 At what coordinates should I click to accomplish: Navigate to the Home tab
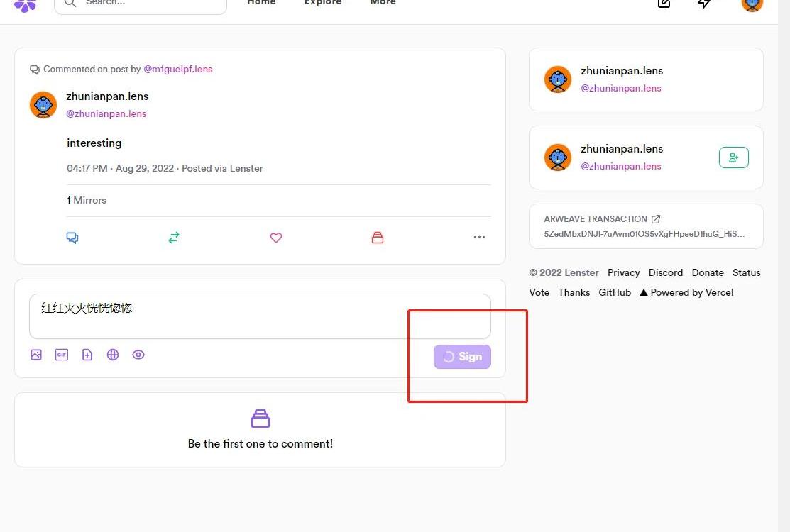(261, 3)
